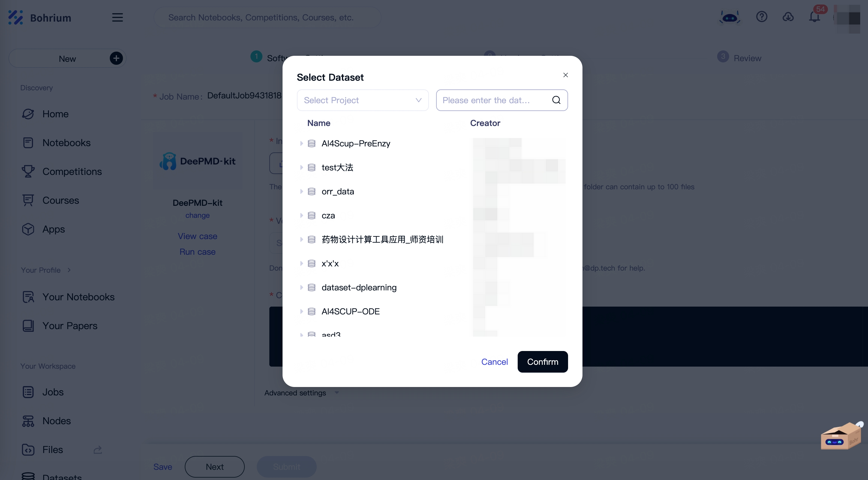Click the dataset search input field
Viewport: 868px width, 480px height.
[502, 100]
